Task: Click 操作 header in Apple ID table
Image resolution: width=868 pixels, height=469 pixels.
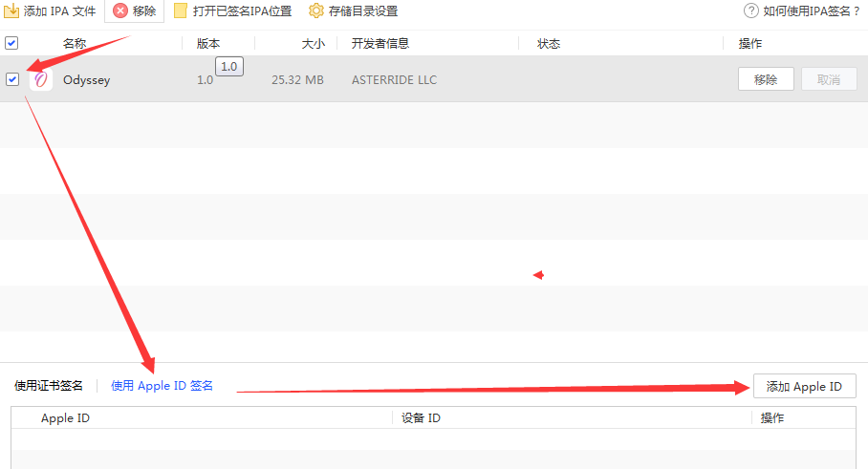Action: [x=772, y=418]
